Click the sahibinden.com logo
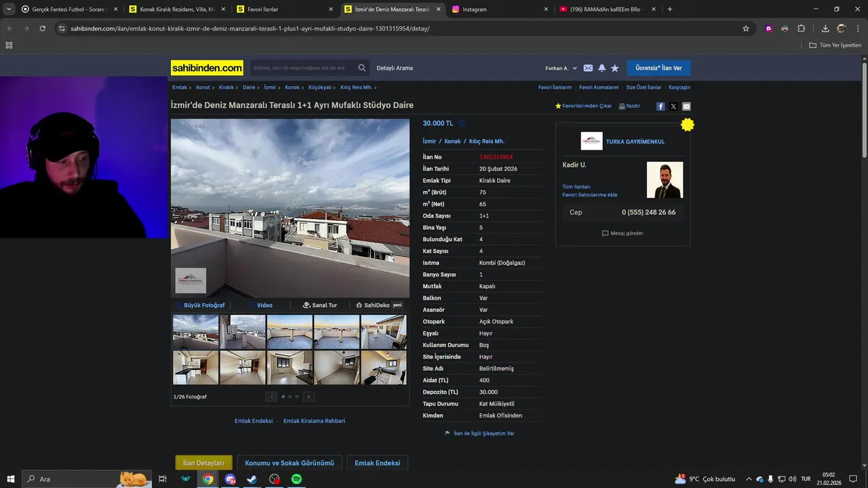The image size is (868, 488). coord(207,68)
